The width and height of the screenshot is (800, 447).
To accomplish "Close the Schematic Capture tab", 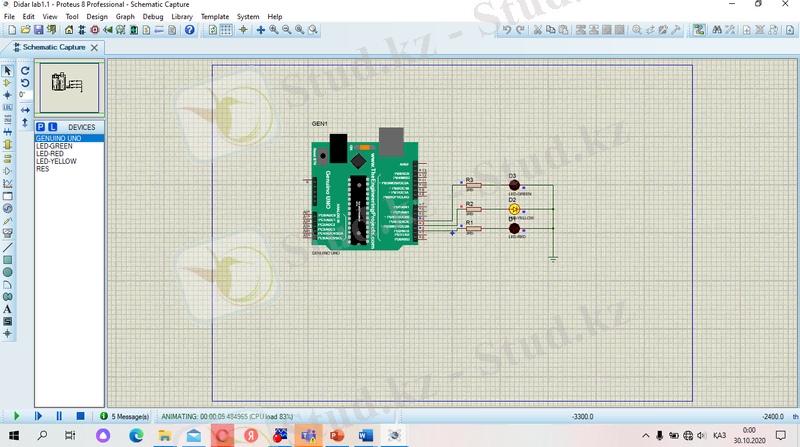I will click(97, 47).
